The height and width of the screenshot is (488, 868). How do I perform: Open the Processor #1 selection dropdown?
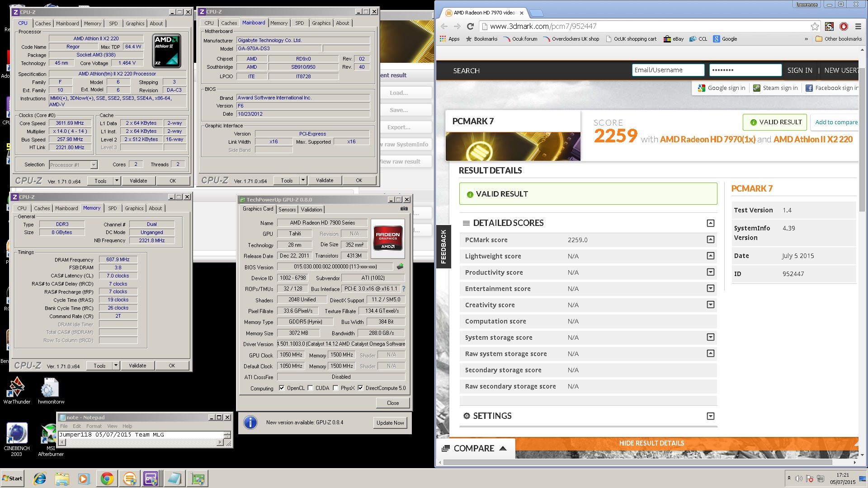(94, 165)
